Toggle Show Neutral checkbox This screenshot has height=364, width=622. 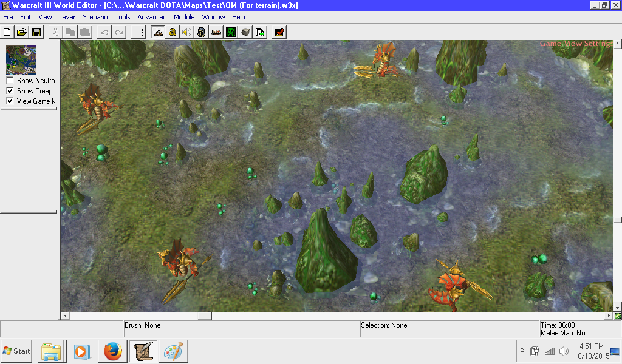point(10,81)
